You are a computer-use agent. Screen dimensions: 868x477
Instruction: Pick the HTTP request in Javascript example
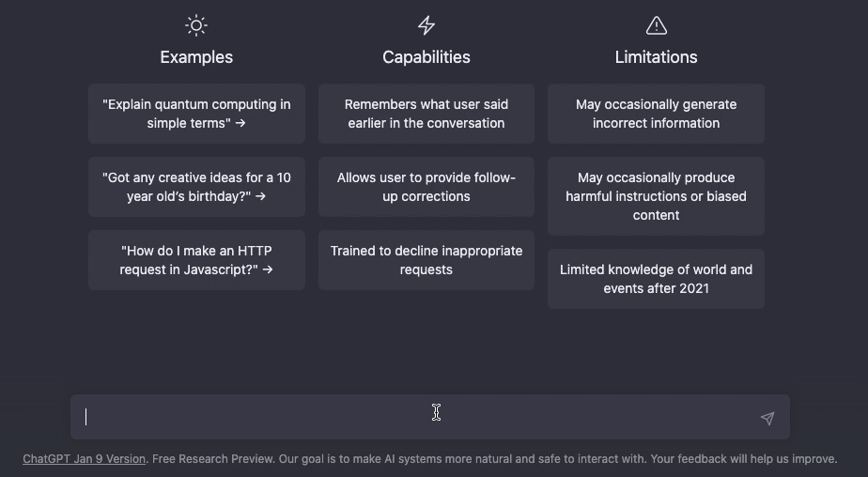[x=196, y=260]
